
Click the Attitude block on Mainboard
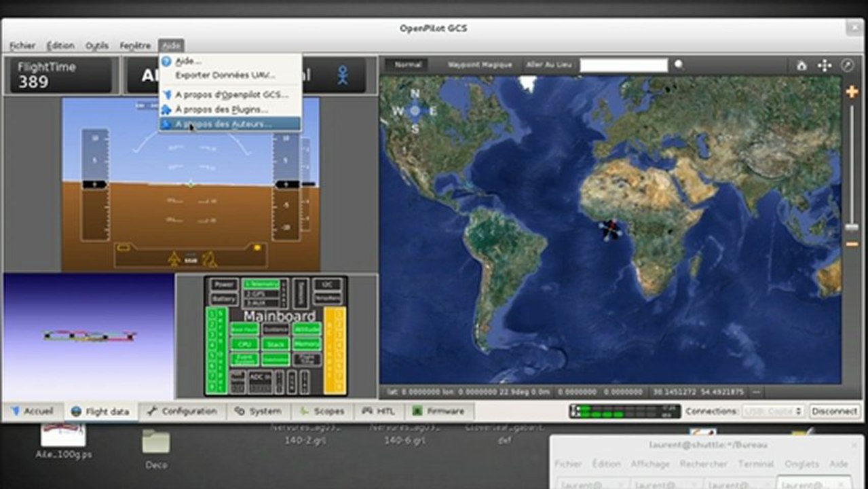click(307, 329)
